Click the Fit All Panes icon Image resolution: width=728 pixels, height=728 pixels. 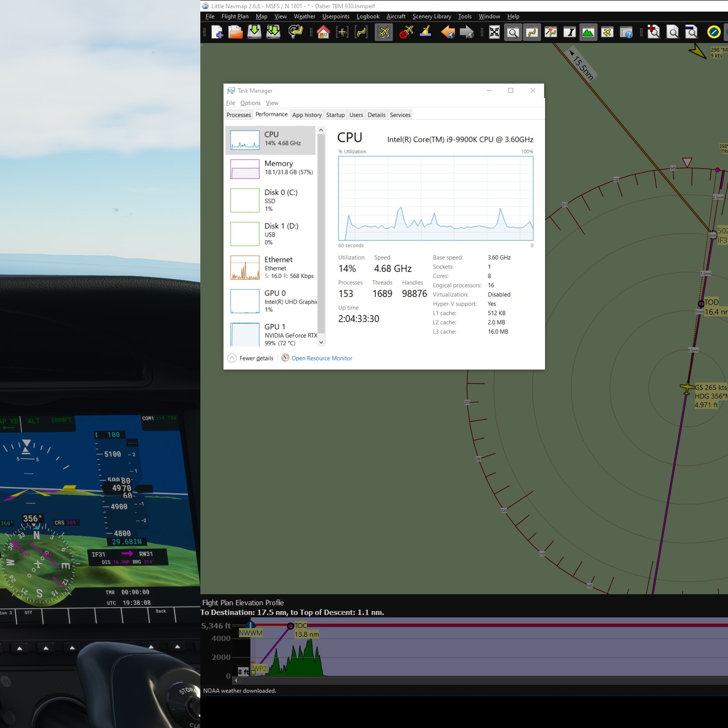pos(494,32)
